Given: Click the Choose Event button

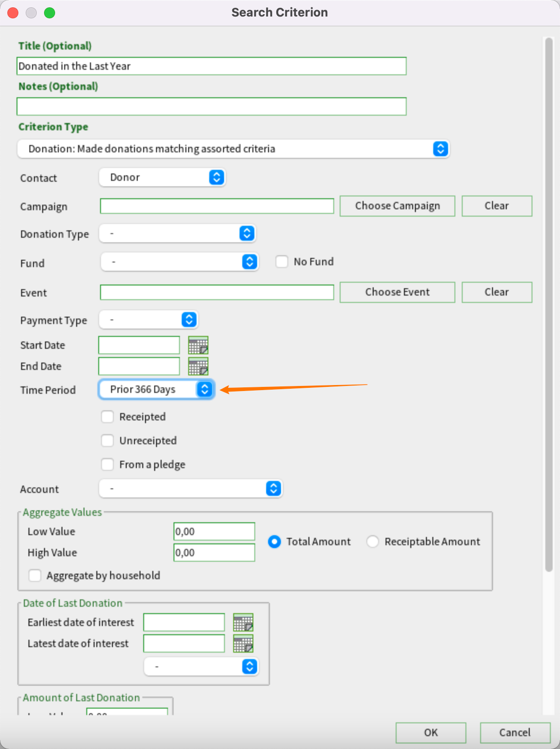Looking at the screenshot, I should 398,292.
